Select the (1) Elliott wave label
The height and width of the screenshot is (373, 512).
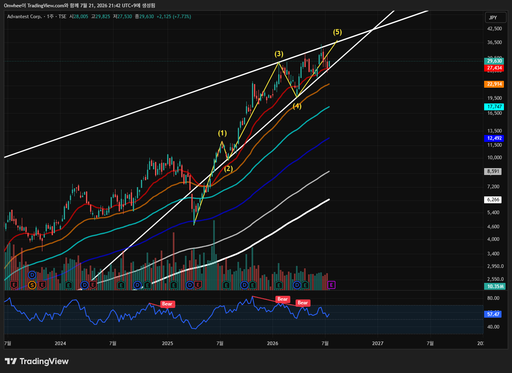pos(222,133)
